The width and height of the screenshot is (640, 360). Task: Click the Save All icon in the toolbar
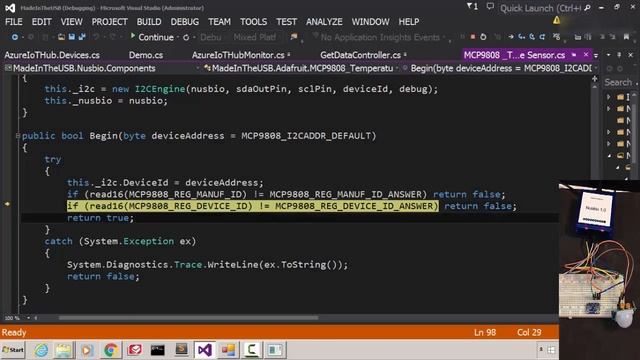pyautogui.click(x=82, y=37)
